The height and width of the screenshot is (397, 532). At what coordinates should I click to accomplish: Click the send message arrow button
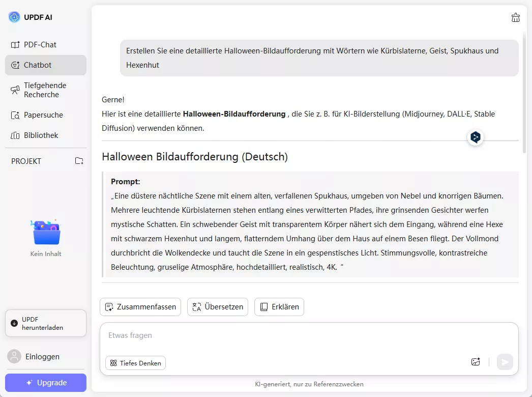click(x=505, y=362)
